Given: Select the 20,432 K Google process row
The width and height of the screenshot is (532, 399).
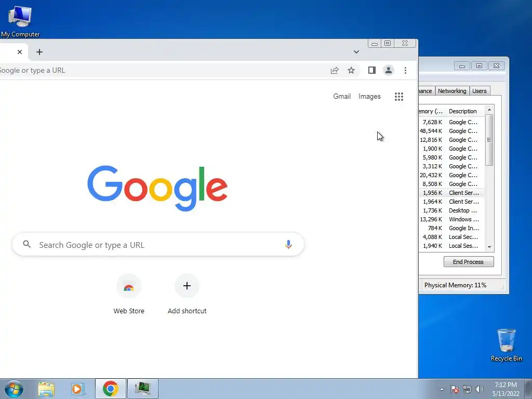Looking at the screenshot, I should (451, 175).
